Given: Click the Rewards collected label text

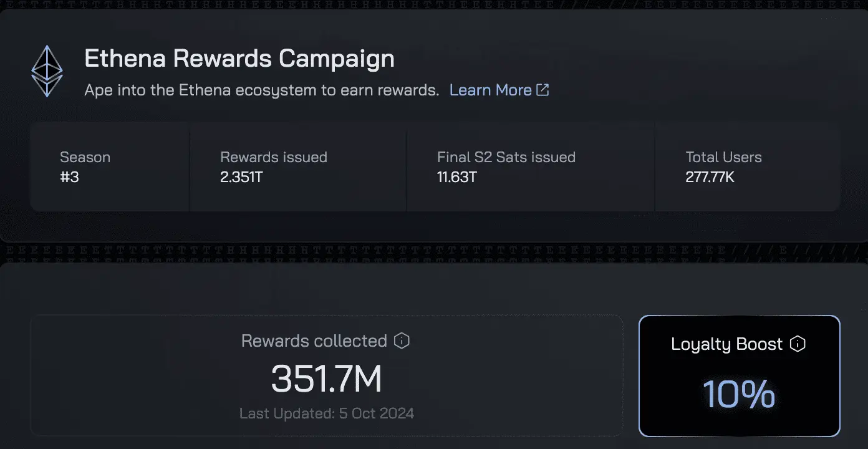Looking at the screenshot, I should pos(314,340).
